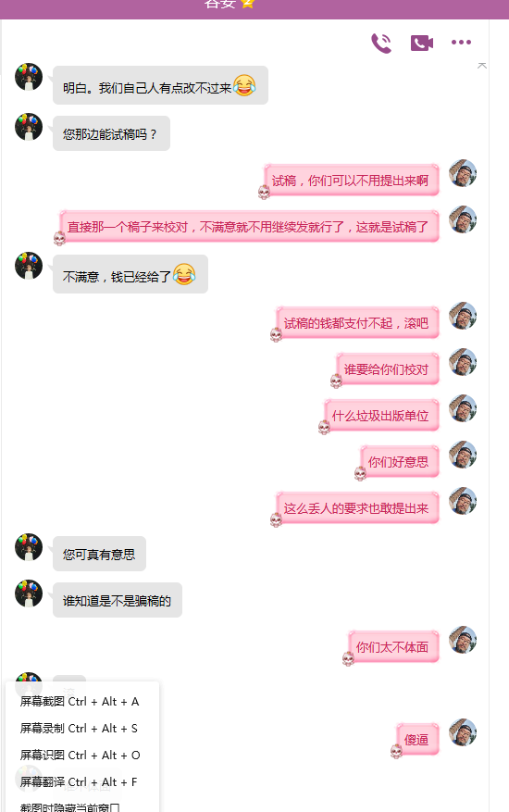Click the message bubble 您那边能试稿吗？
This screenshot has height=812, width=509.
pos(111,133)
